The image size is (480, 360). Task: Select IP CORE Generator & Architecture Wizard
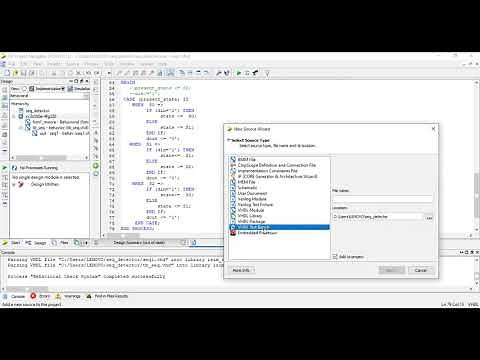point(277,176)
